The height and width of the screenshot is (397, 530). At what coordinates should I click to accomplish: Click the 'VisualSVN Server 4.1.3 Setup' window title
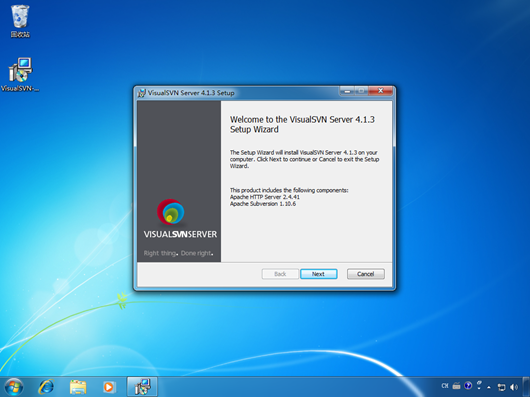tap(191, 93)
